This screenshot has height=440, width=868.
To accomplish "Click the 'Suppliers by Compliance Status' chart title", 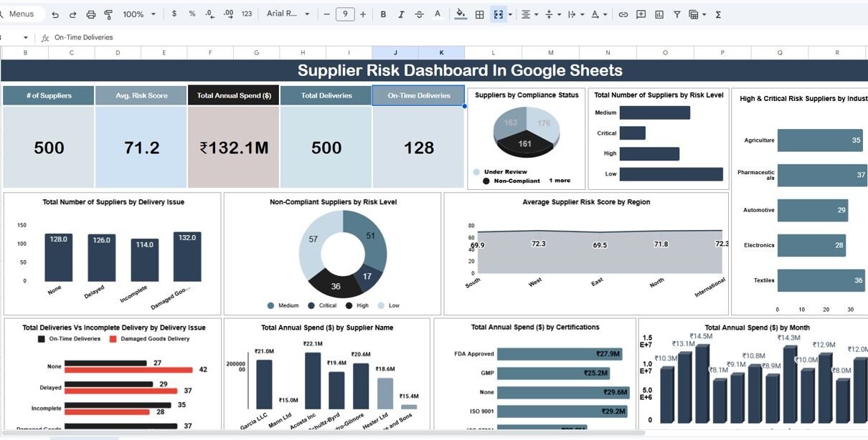I will pyautogui.click(x=527, y=95).
